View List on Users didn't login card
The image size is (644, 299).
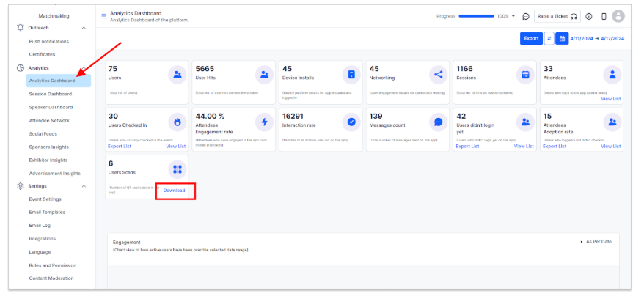pos(524,147)
